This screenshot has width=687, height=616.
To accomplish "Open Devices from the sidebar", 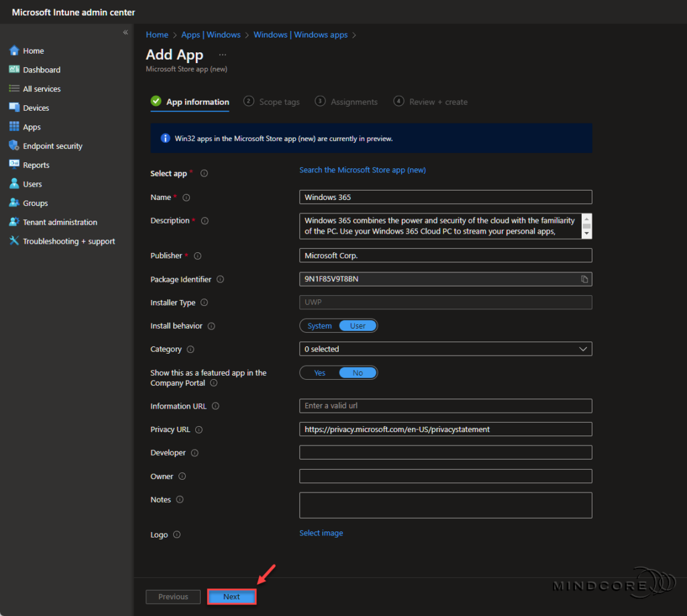I will pyautogui.click(x=35, y=107).
